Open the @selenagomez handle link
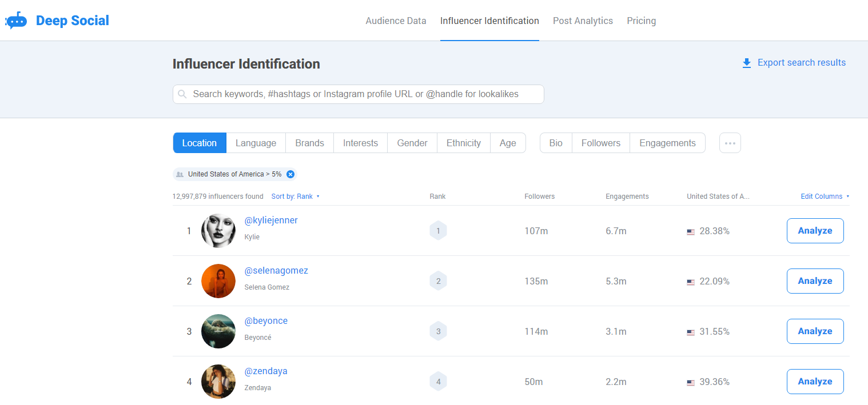Screen dimensions: 868x405 (276, 271)
